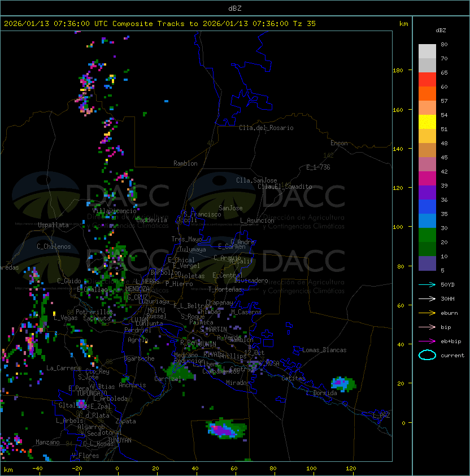Click the L_Vegas map label
The image size is (470, 476).
tap(66, 318)
